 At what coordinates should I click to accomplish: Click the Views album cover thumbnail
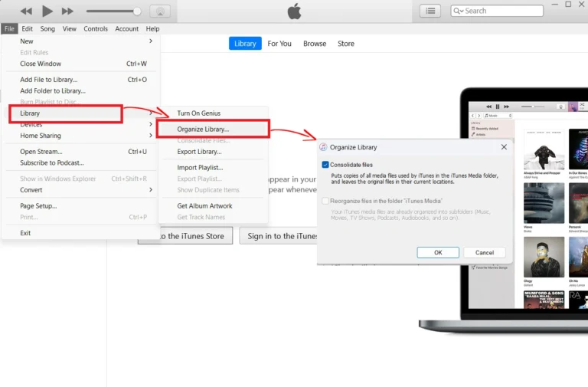coord(544,203)
